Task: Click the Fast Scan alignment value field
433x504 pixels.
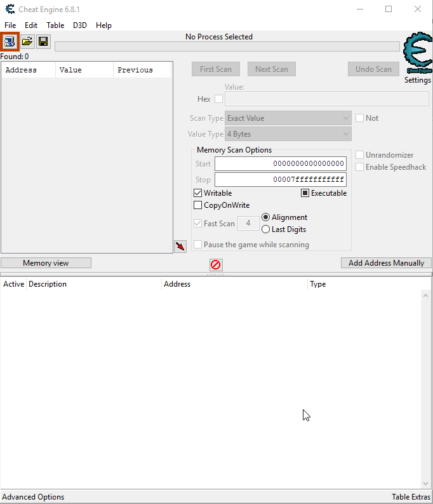Action: click(248, 223)
